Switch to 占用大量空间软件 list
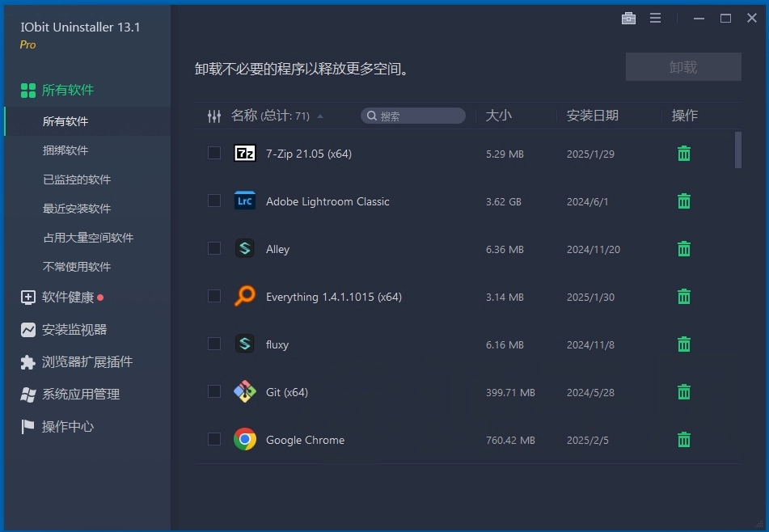769x532 pixels. (x=88, y=238)
